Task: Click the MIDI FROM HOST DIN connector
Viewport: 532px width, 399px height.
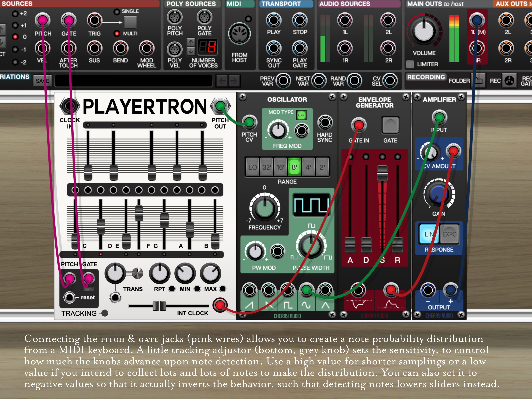Action: coord(239,34)
